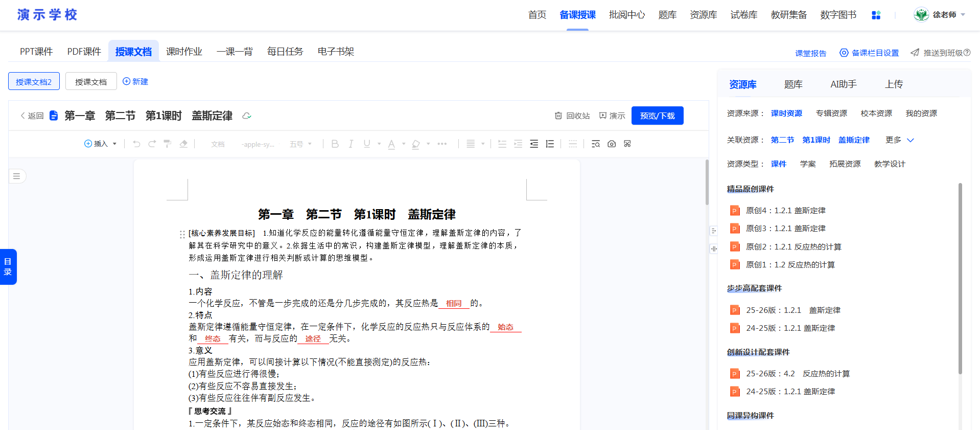Viewport: 980px width, 430px height.
Task: Toggle underline formatting
Action: 367,144
